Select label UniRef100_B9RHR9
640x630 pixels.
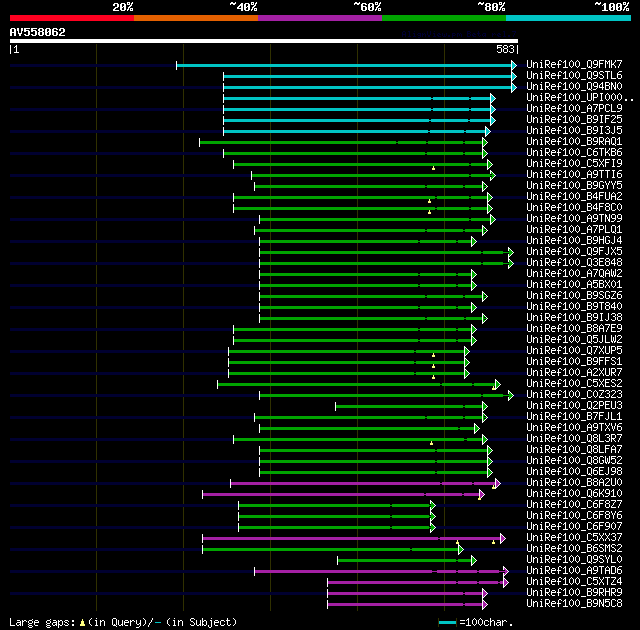point(574,593)
